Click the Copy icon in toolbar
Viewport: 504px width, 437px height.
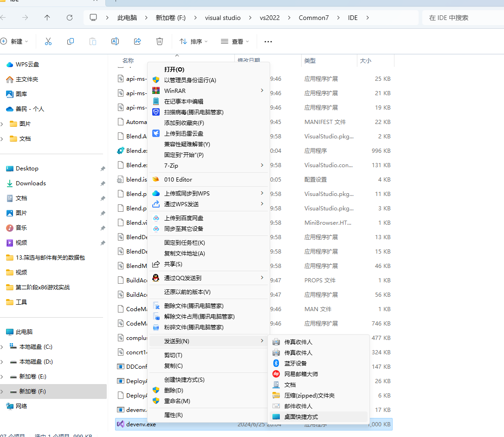(71, 41)
